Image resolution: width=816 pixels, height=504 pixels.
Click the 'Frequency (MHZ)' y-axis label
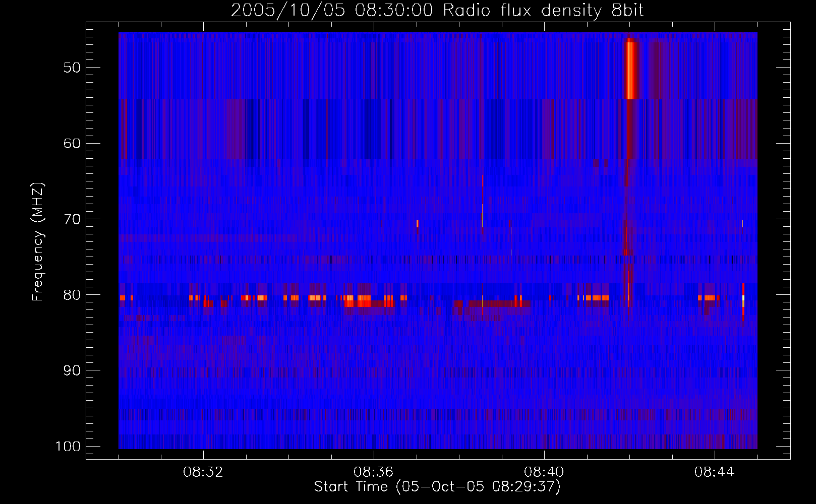tap(38, 242)
